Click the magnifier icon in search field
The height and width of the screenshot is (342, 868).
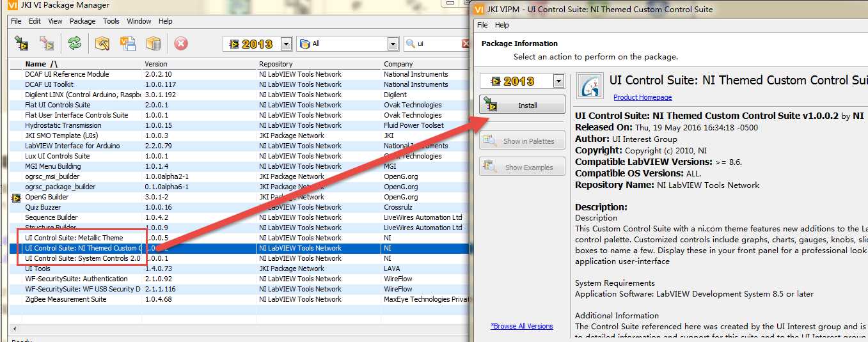pos(411,44)
